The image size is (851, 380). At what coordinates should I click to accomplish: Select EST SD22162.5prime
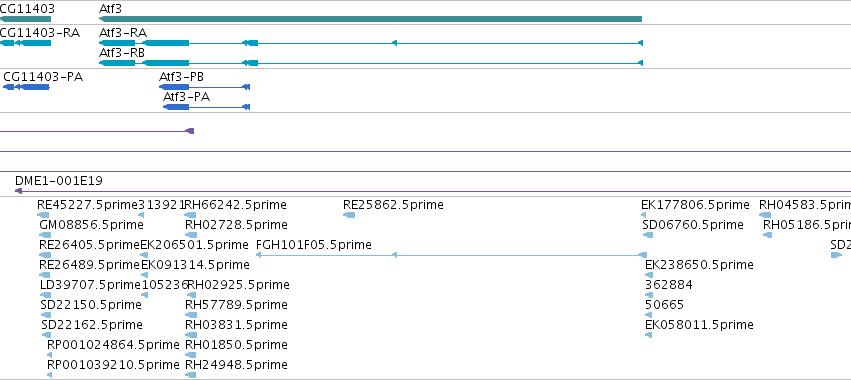tap(92, 325)
